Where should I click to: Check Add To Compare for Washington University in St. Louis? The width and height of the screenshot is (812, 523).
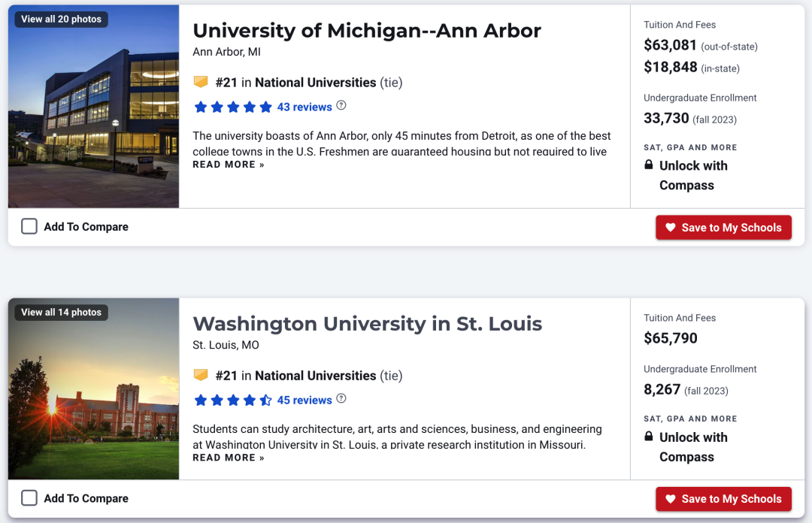tap(29, 497)
